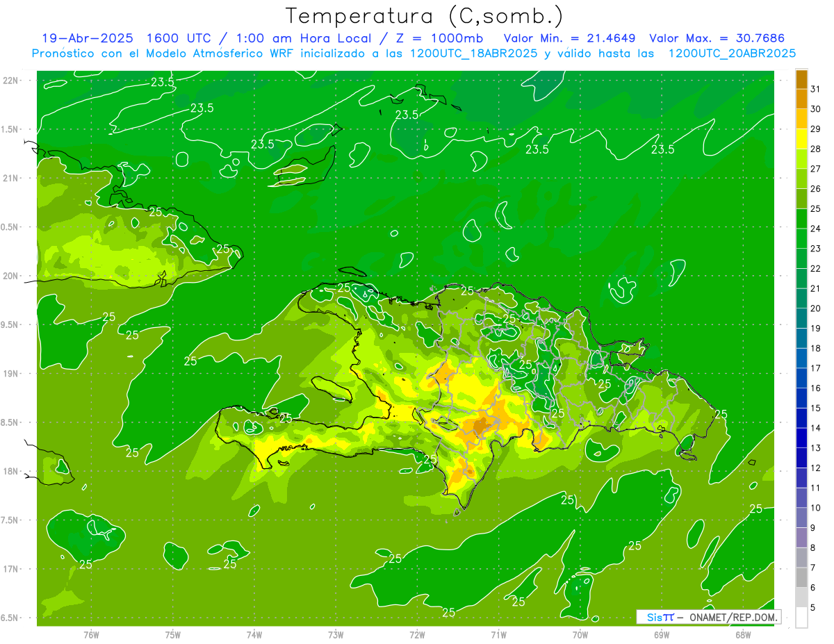Click the "75W" longitude axis label
834x644 pixels.
pos(173,636)
